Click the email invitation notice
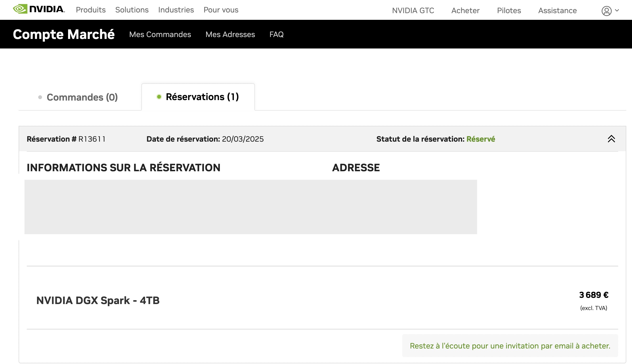The image size is (632, 364). [x=510, y=346]
